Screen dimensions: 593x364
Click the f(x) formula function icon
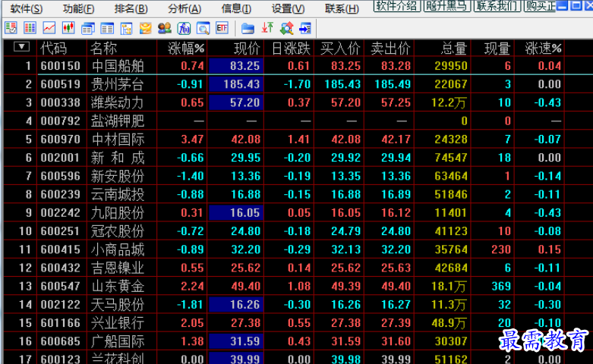click(184, 28)
